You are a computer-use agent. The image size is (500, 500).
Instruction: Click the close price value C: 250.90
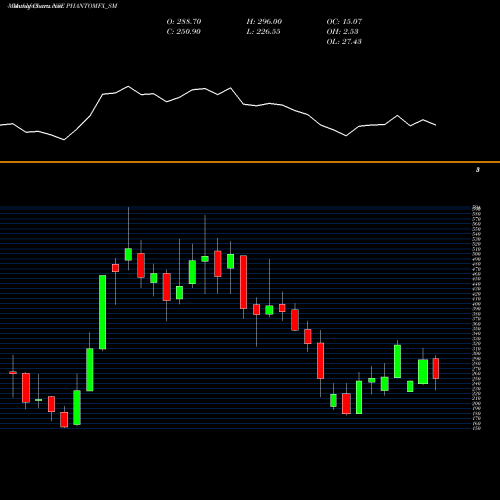click(184, 32)
